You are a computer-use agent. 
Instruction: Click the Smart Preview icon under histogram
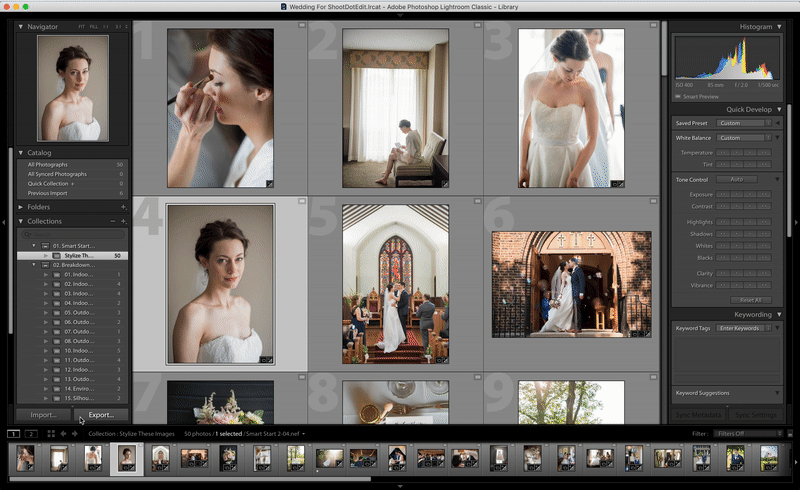(x=678, y=96)
